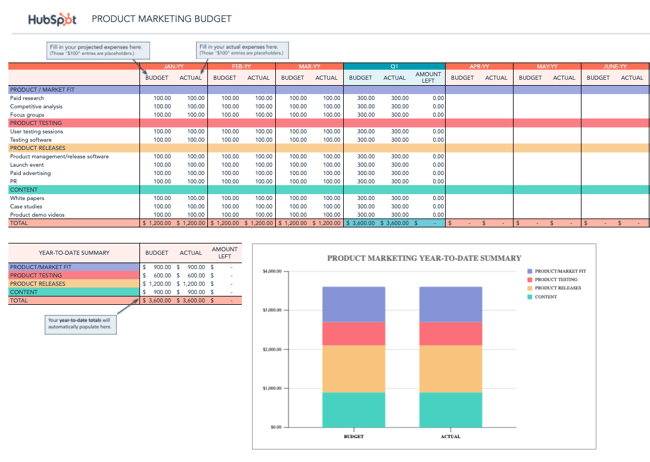Click the year-to-date totals callout note
650x462 pixels.
tap(80, 323)
